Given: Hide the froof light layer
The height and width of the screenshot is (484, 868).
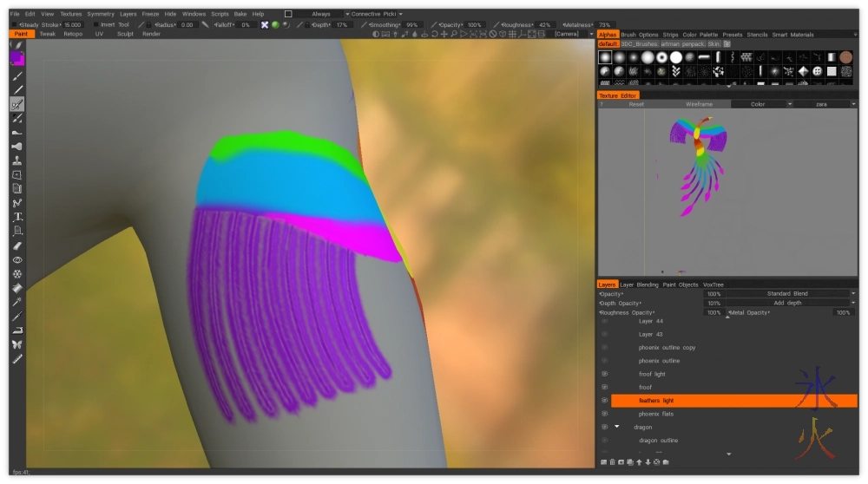Looking at the screenshot, I should click(x=604, y=374).
